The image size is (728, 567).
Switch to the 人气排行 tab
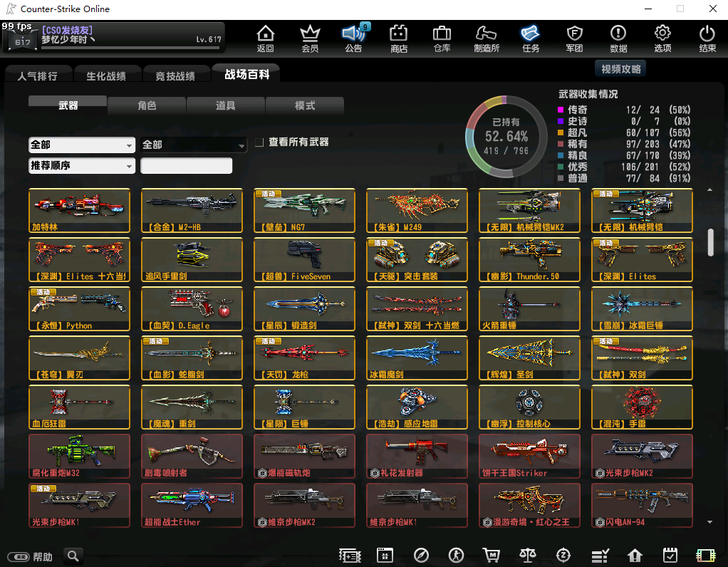(37, 76)
